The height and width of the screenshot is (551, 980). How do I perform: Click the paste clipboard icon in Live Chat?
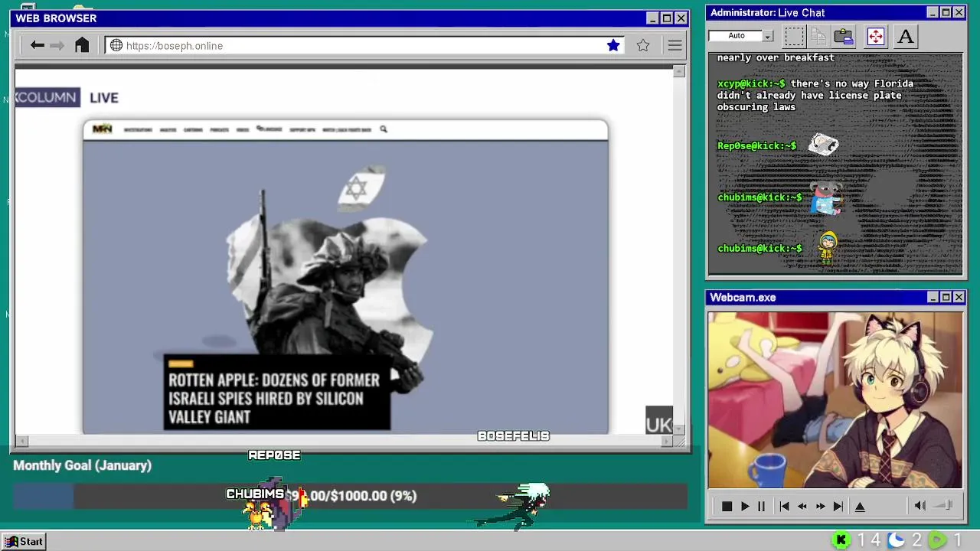[x=844, y=36]
